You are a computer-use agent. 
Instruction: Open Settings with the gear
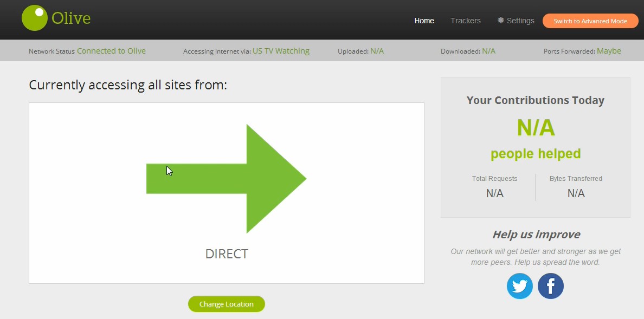tap(516, 21)
